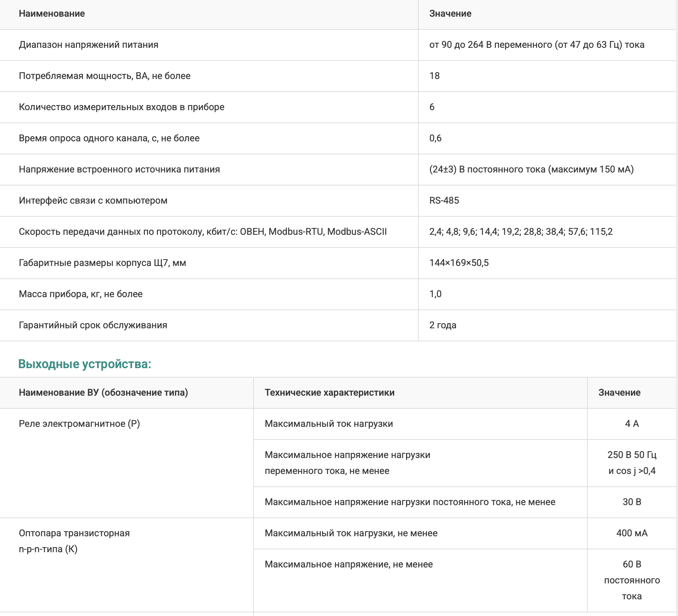This screenshot has height=616, width=678.
Task: Click the 'Выходные устройства:' section heading
Action: point(85,364)
